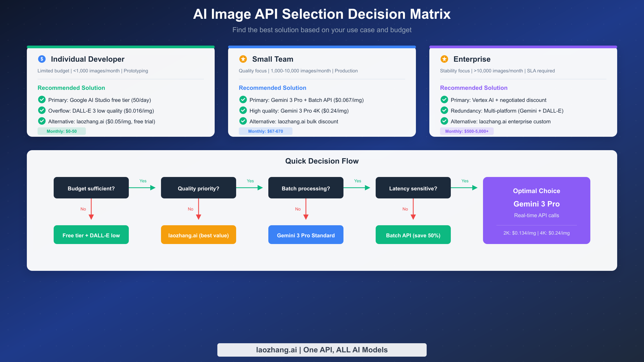Click the 'Monthly: $0-50' pricing badge
The width and height of the screenshot is (644, 362).
(x=61, y=131)
